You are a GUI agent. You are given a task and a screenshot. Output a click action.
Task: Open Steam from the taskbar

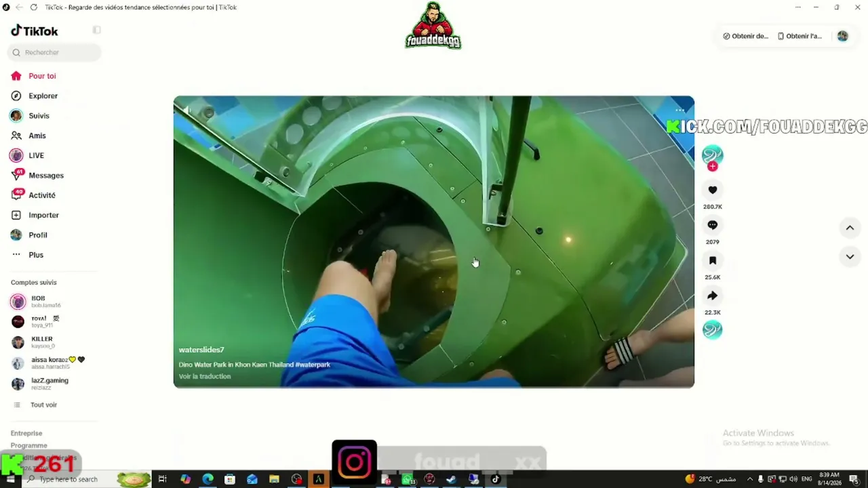click(451, 479)
